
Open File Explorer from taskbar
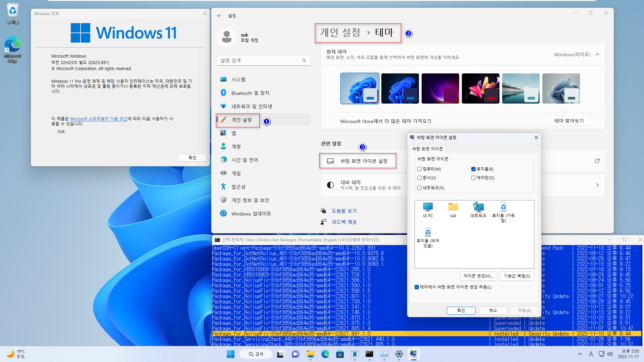(x=310, y=354)
